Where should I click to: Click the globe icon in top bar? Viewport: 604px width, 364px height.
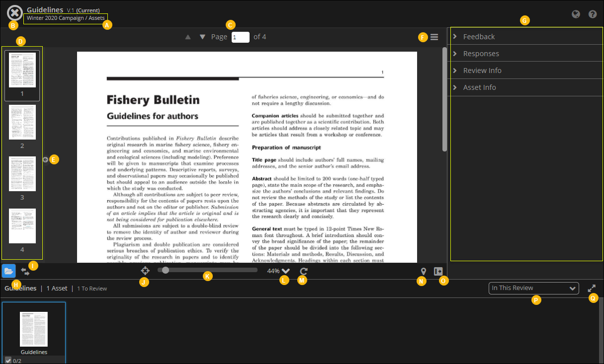576,14
